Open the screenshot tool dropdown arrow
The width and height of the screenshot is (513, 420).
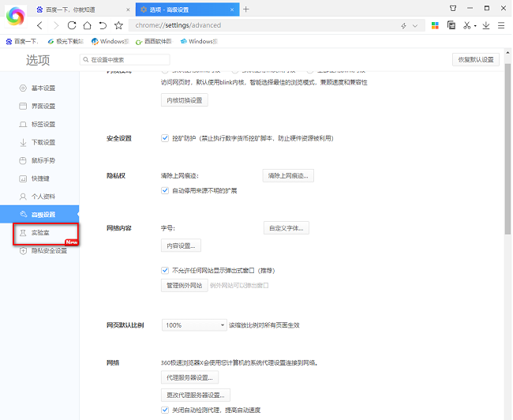coord(475,26)
